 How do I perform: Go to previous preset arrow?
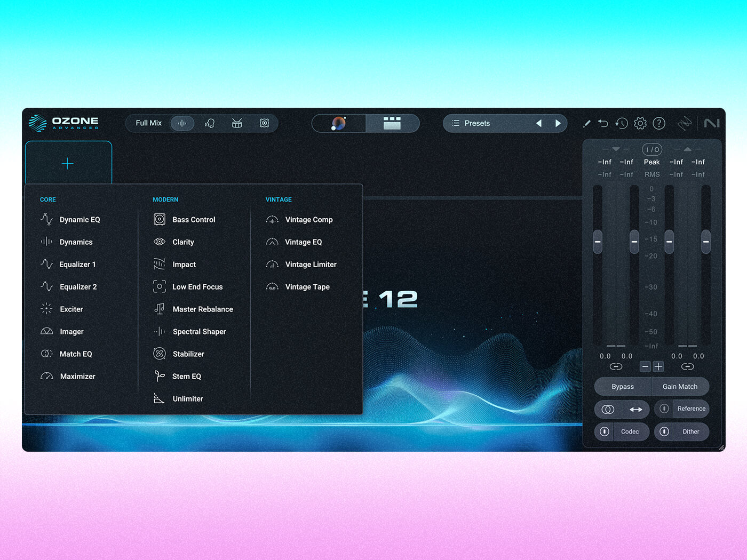click(539, 123)
